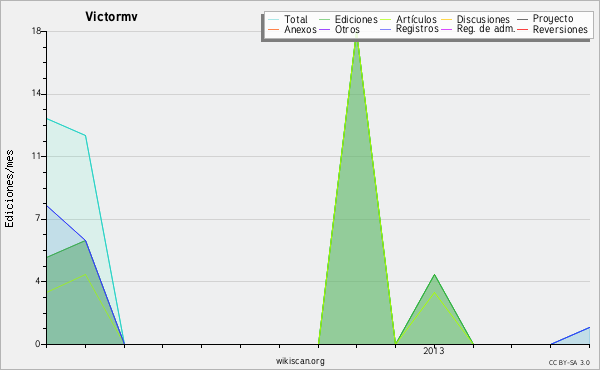Click the peak of the small green triangle above 2013
This screenshot has height=370, width=600.
434,275
